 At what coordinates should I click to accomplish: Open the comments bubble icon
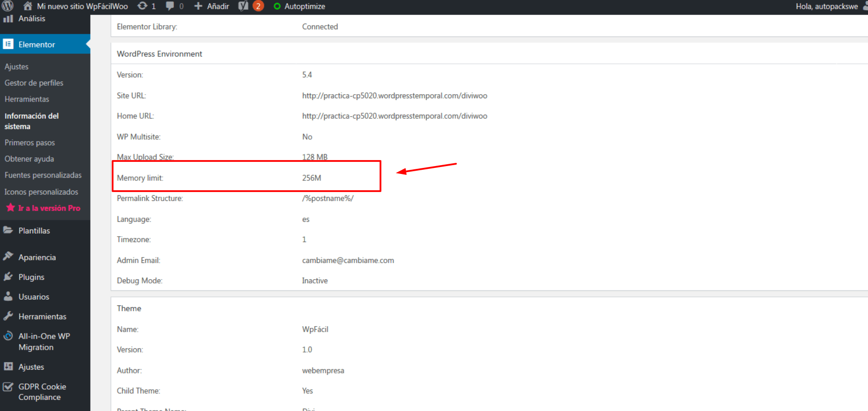click(x=170, y=6)
